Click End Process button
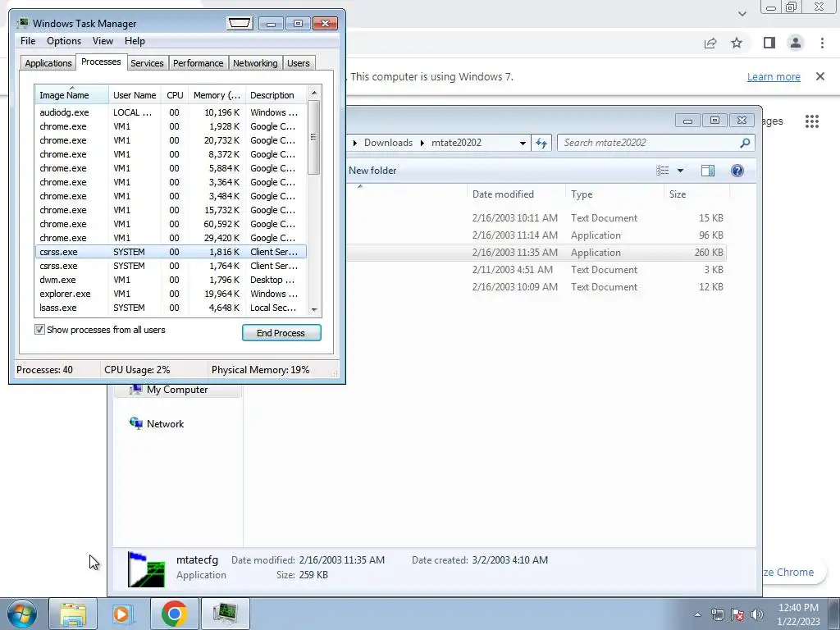840x630 pixels. 281,333
